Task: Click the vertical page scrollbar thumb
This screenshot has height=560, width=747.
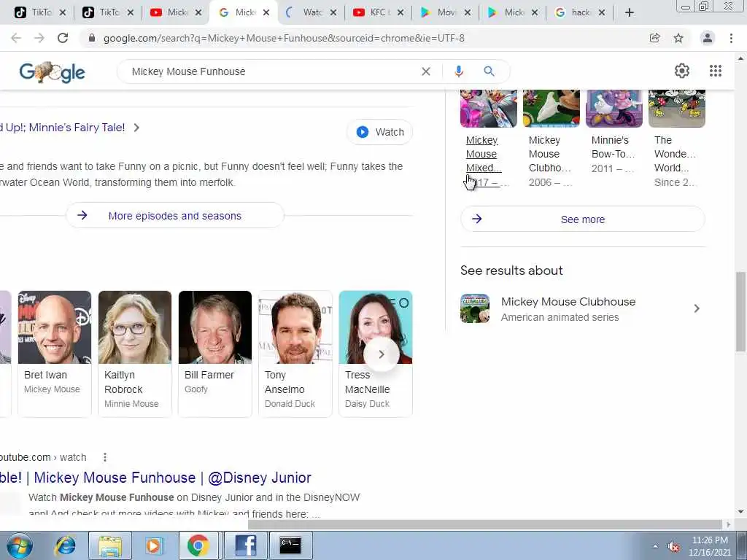Action: tap(740, 311)
